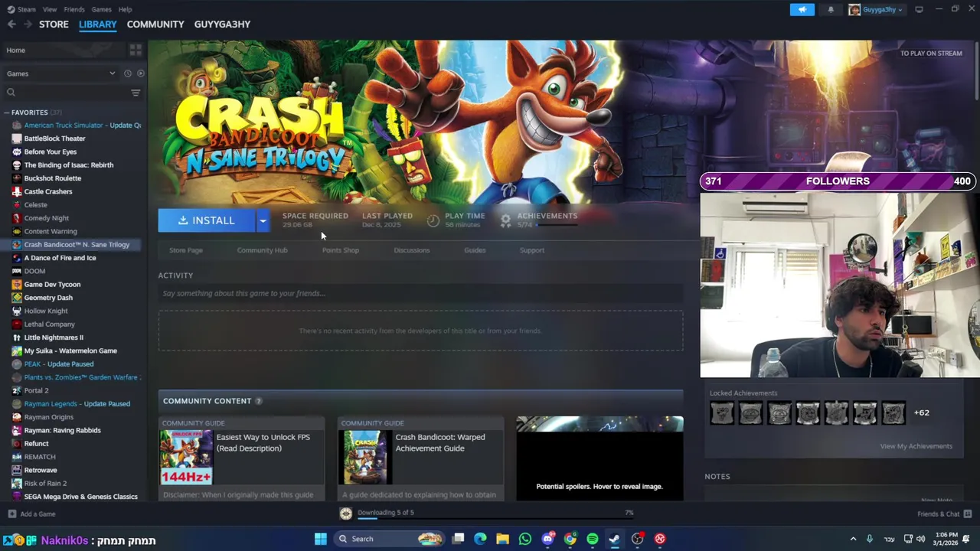Open Warped Achievement Guide card
This screenshot has height=551, width=980.
click(420, 458)
